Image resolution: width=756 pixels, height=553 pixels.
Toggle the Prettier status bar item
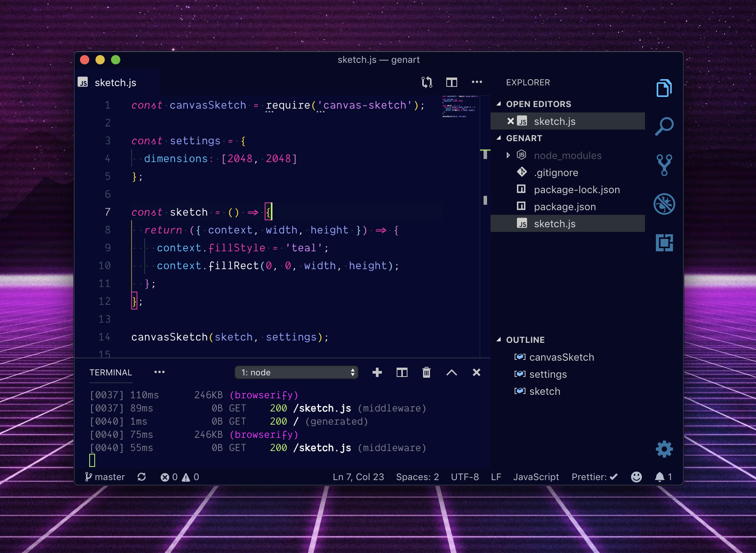pyautogui.click(x=594, y=477)
